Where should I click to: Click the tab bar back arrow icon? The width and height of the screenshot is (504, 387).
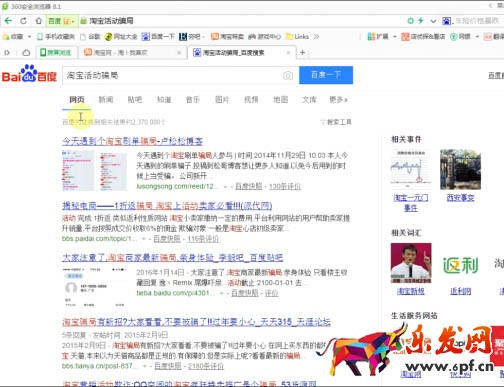click(7, 53)
